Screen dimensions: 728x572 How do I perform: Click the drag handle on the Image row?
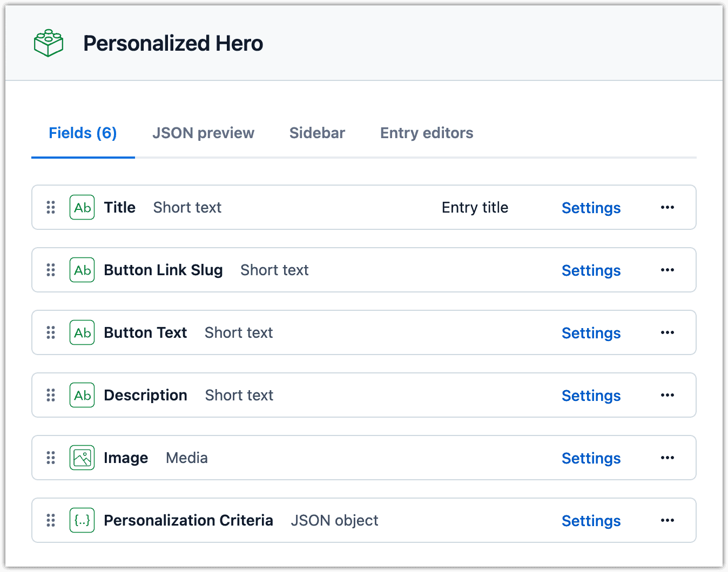(51, 458)
